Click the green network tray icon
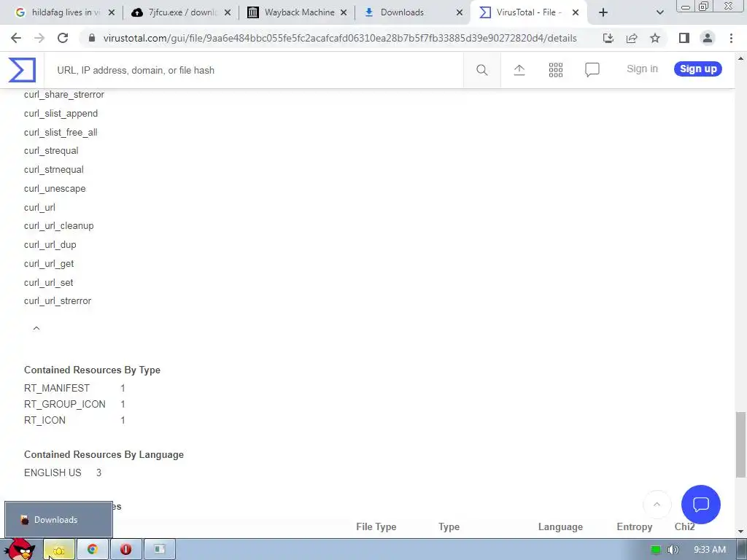This screenshot has width=747, height=560. [656, 550]
